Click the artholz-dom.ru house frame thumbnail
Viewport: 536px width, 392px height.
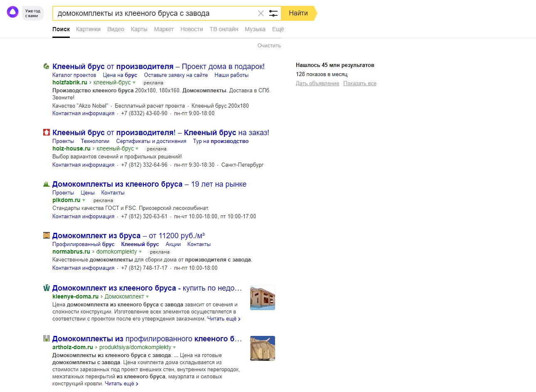point(263,348)
